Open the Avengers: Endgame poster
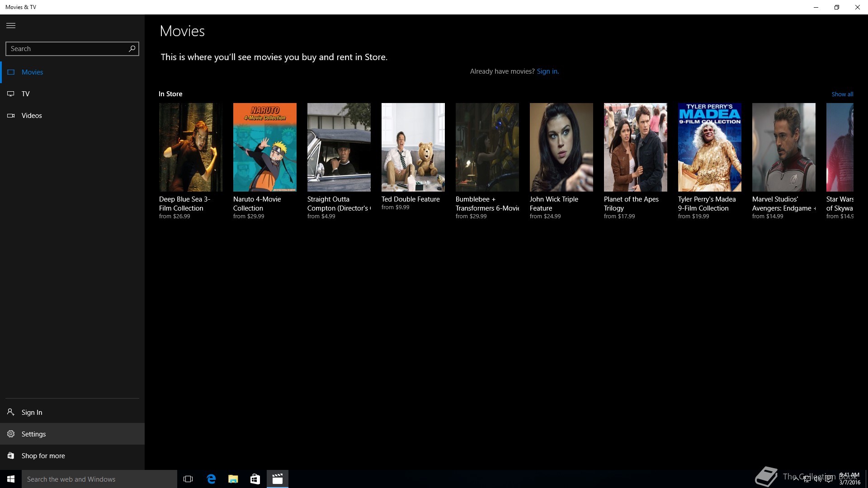The height and width of the screenshot is (488, 868). tap(783, 147)
